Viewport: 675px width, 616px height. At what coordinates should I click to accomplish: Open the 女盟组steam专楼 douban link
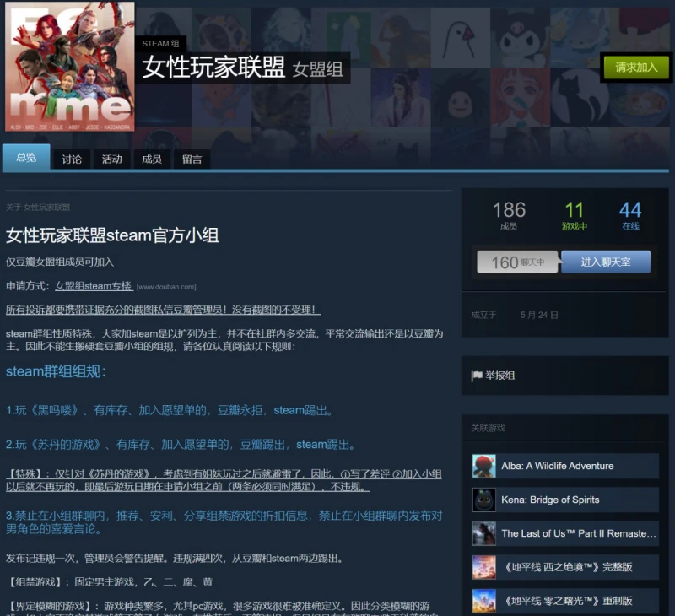pyautogui.click(x=94, y=286)
